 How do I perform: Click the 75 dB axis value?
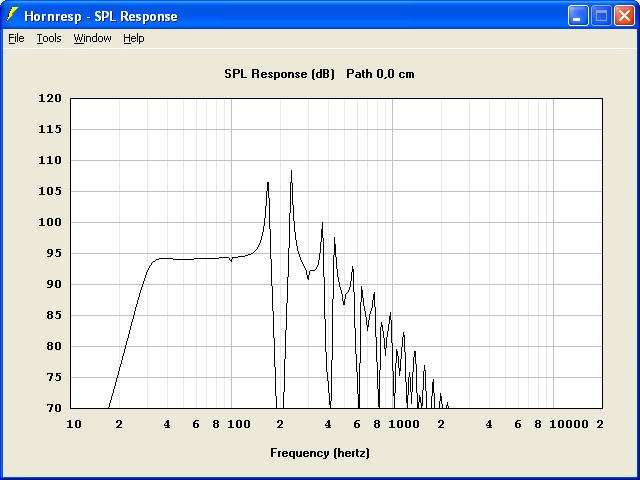pos(54,377)
